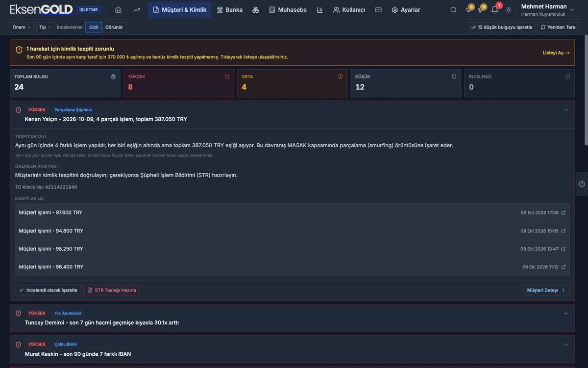The image size is (588, 368).
Task: Open the Kullanıcı menu
Action: pos(349,10)
